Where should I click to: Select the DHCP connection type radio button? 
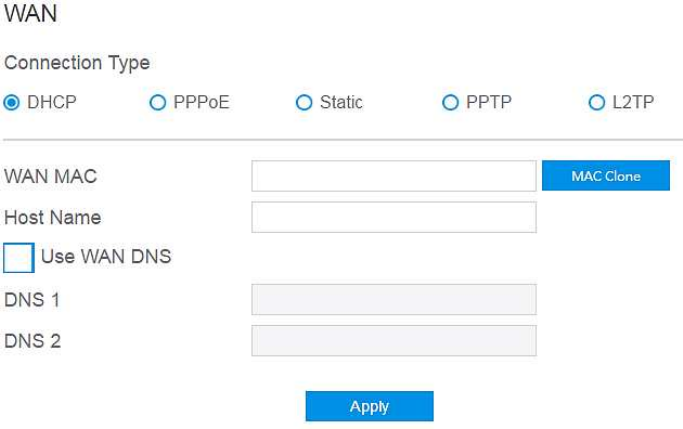click(12, 102)
